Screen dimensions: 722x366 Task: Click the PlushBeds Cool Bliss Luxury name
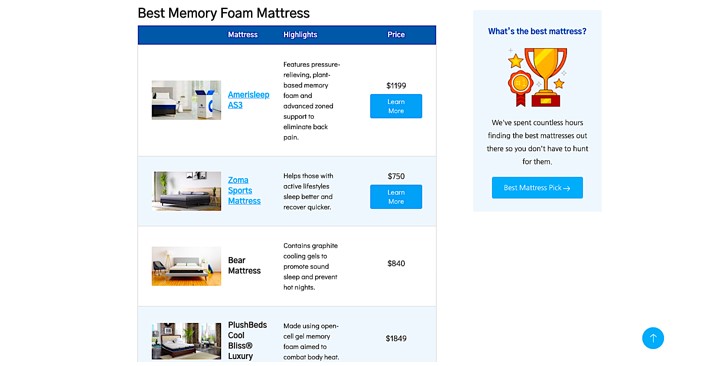click(247, 341)
